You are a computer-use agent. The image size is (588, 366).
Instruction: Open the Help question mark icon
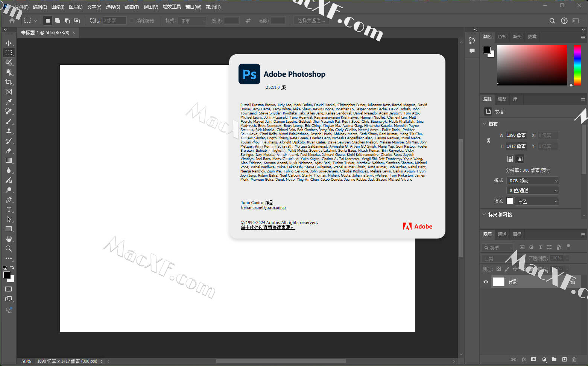click(564, 21)
